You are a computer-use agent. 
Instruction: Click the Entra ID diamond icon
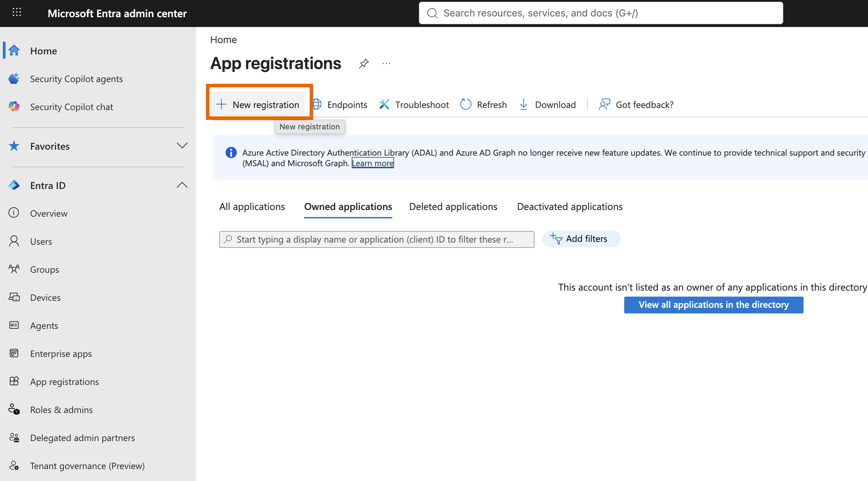pyautogui.click(x=14, y=185)
